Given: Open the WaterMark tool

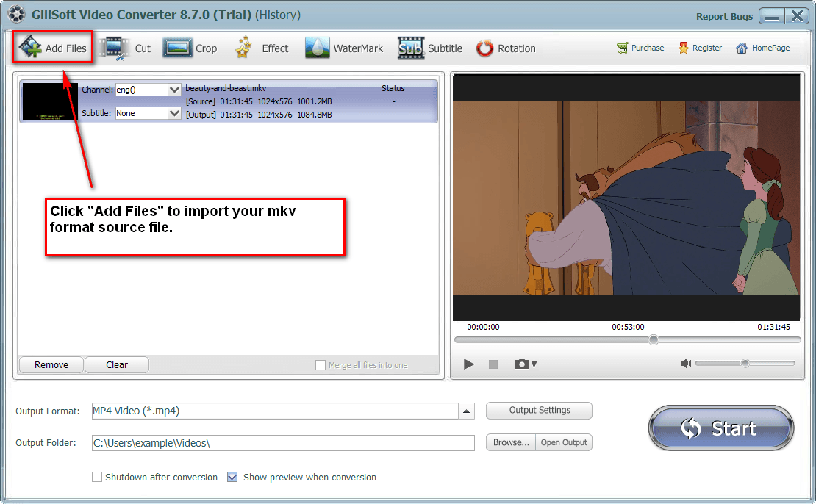Looking at the screenshot, I should tap(344, 48).
